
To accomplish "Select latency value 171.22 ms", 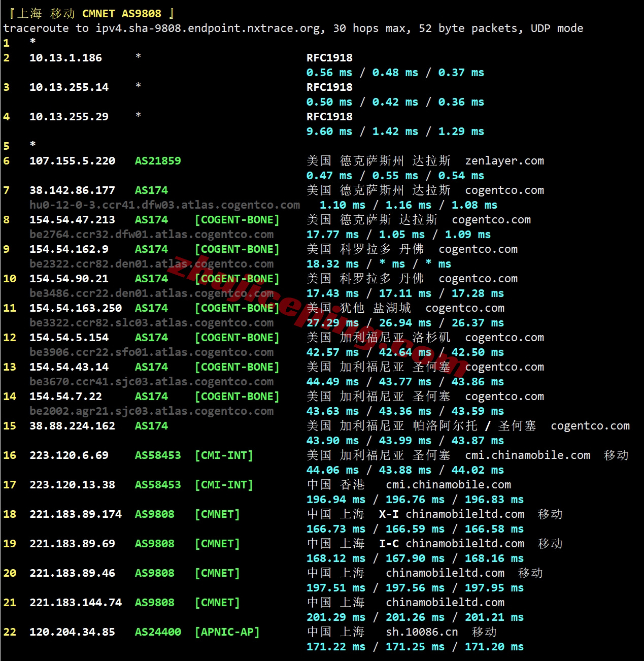I will pyautogui.click(x=336, y=647).
